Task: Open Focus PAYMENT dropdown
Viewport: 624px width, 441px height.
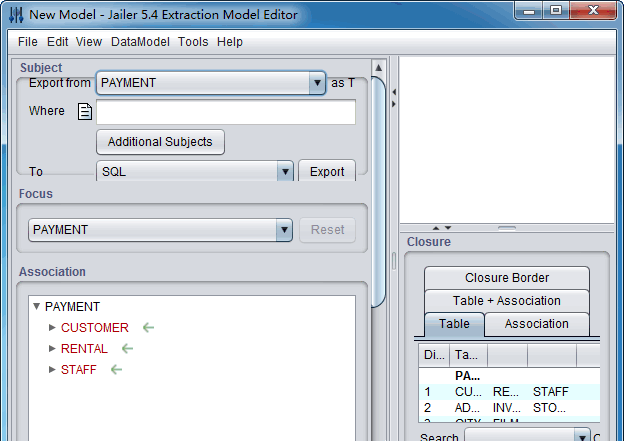Action: click(x=283, y=230)
